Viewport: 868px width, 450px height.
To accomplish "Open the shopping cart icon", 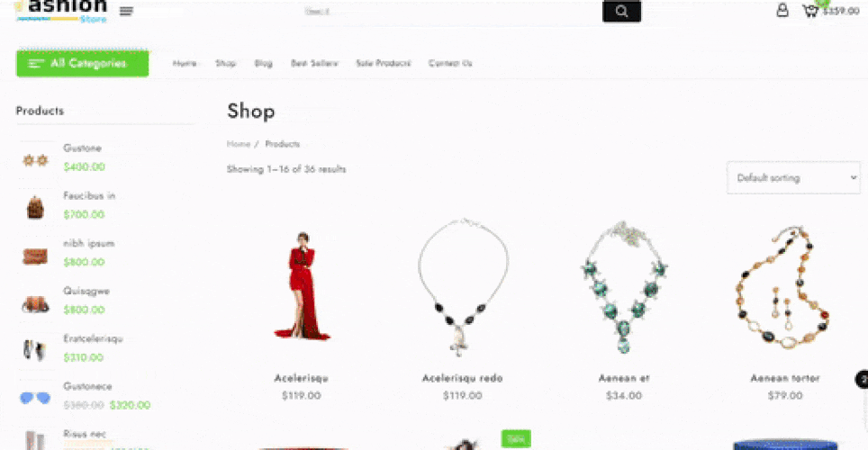I will click(810, 11).
